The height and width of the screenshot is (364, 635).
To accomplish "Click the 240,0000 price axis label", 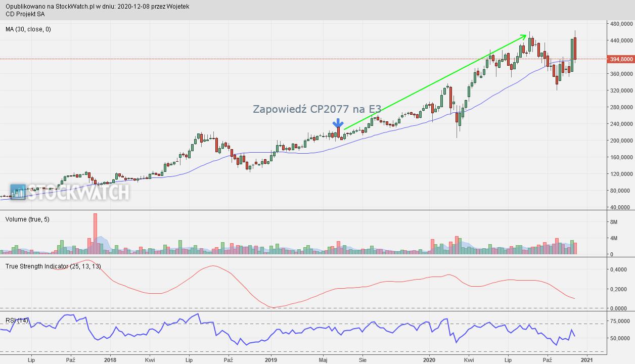I will pos(621,124).
